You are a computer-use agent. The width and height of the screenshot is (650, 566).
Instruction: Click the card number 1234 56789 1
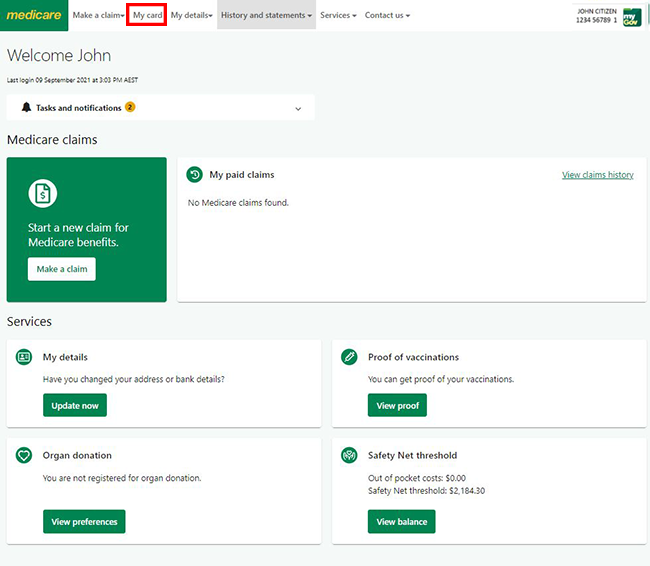(x=597, y=20)
